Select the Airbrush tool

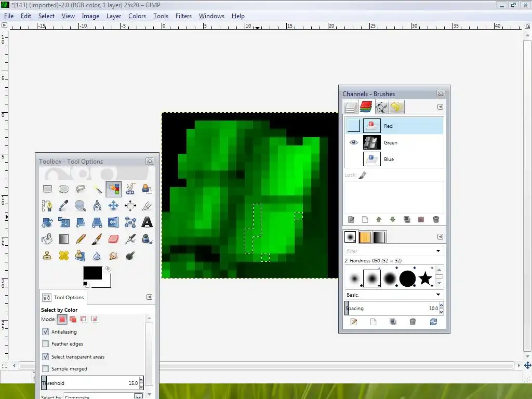point(130,239)
